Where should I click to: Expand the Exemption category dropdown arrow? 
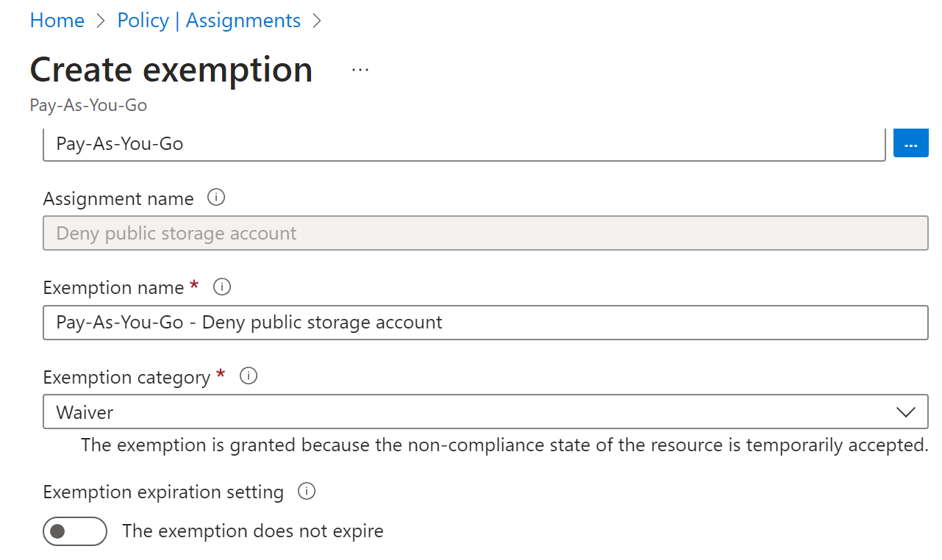click(906, 412)
